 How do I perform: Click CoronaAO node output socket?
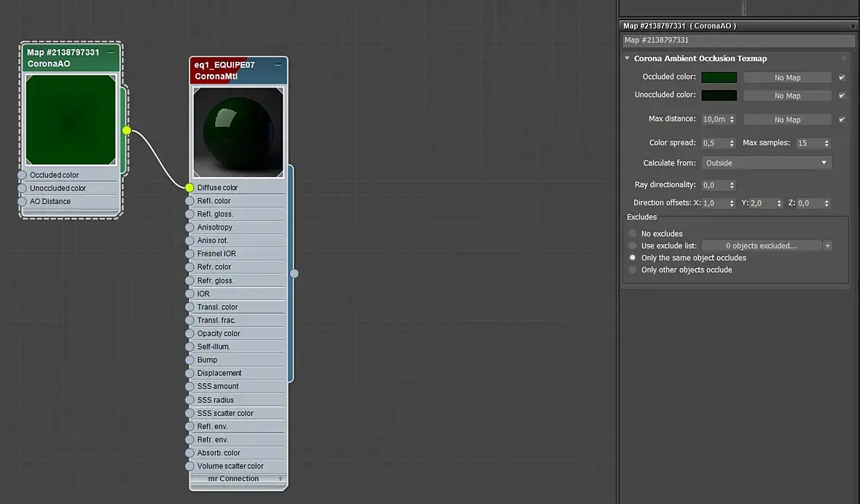tap(127, 130)
